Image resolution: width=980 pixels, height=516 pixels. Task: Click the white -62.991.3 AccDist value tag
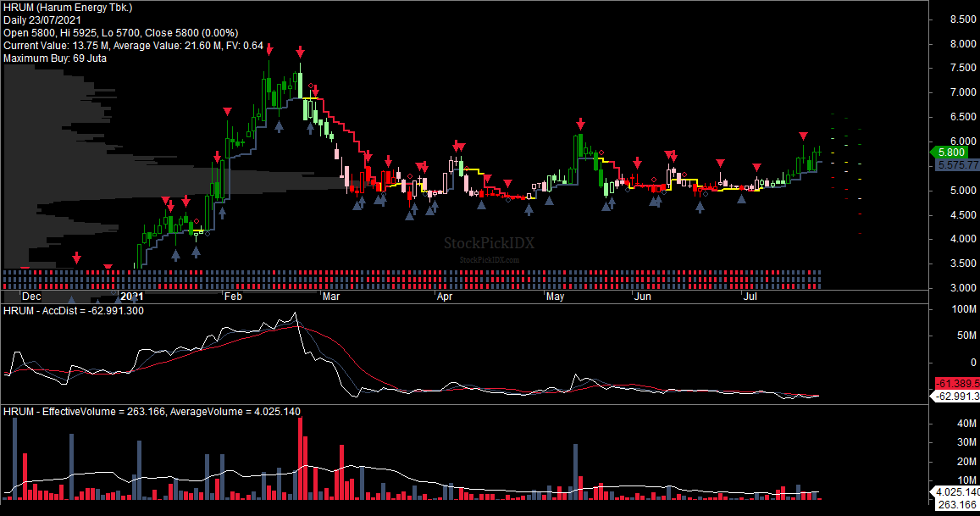pyautogui.click(x=957, y=396)
